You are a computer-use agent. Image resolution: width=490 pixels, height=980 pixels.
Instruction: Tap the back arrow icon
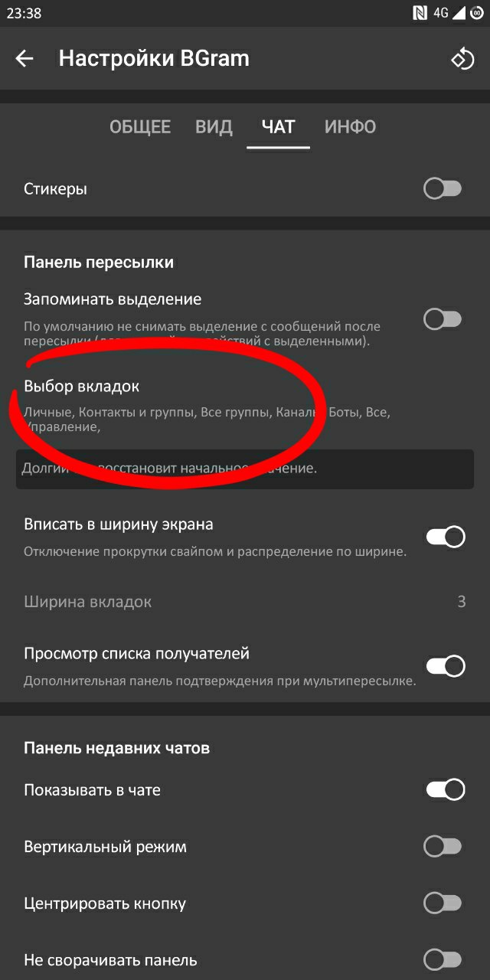(x=24, y=59)
